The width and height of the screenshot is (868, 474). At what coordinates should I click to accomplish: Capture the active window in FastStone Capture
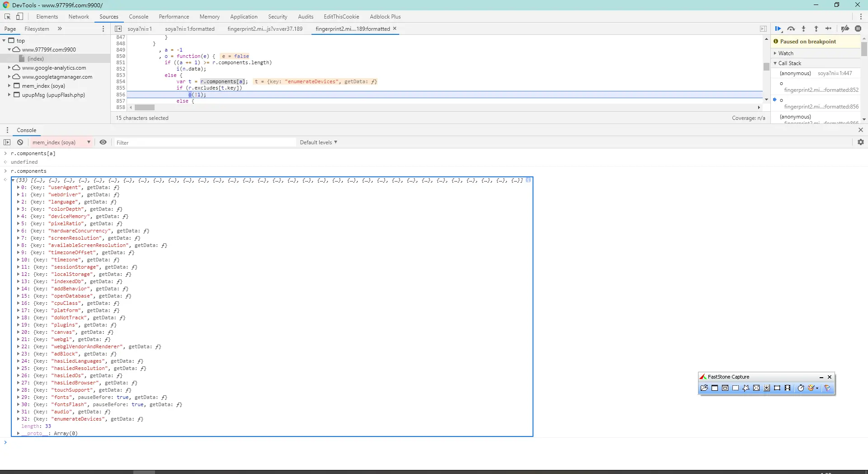coord(715,388)
